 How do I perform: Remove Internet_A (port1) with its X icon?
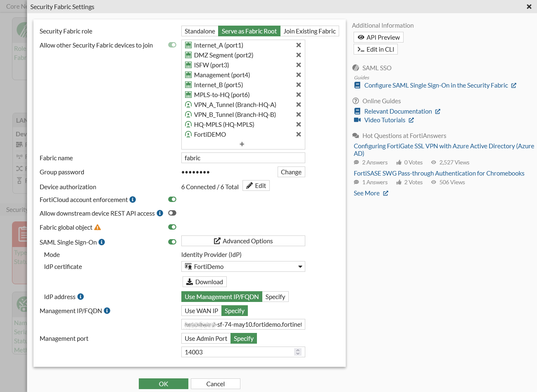click(298, 45)
